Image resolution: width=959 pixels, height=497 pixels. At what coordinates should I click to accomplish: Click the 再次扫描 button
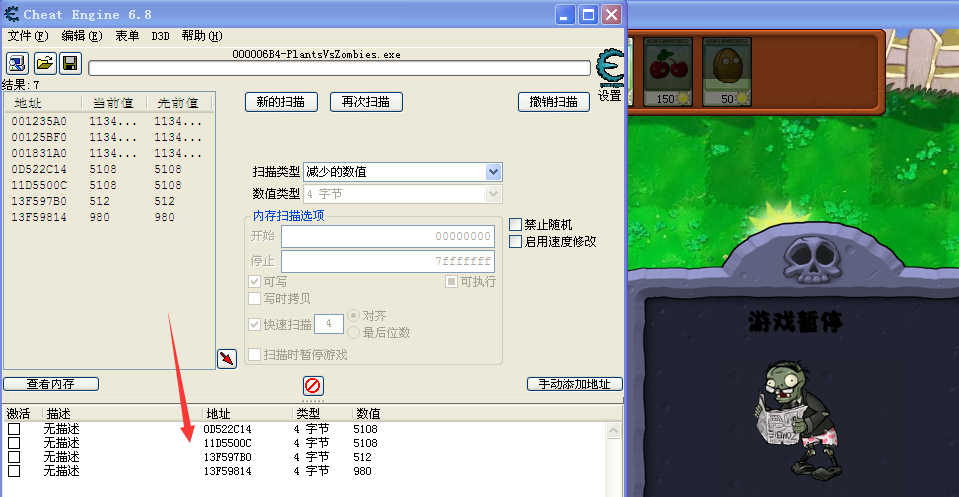(366, 102)
